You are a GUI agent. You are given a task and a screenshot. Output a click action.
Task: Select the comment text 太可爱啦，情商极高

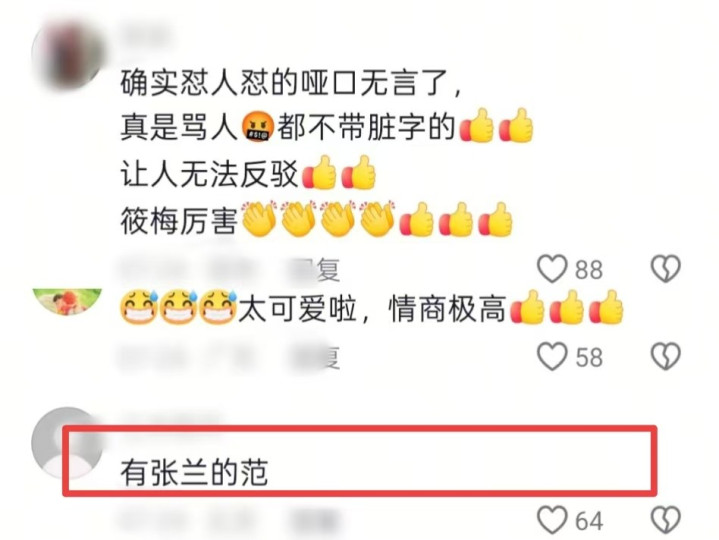click(371, 309)
